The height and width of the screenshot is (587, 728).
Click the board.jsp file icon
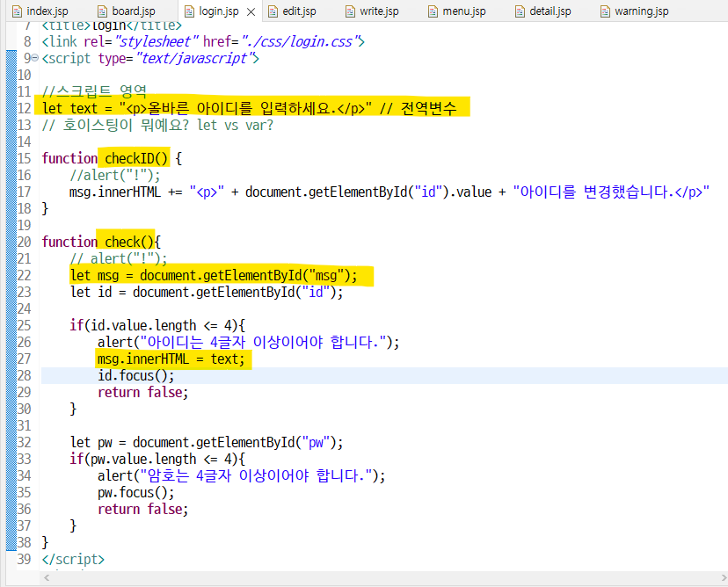(103, 11)
